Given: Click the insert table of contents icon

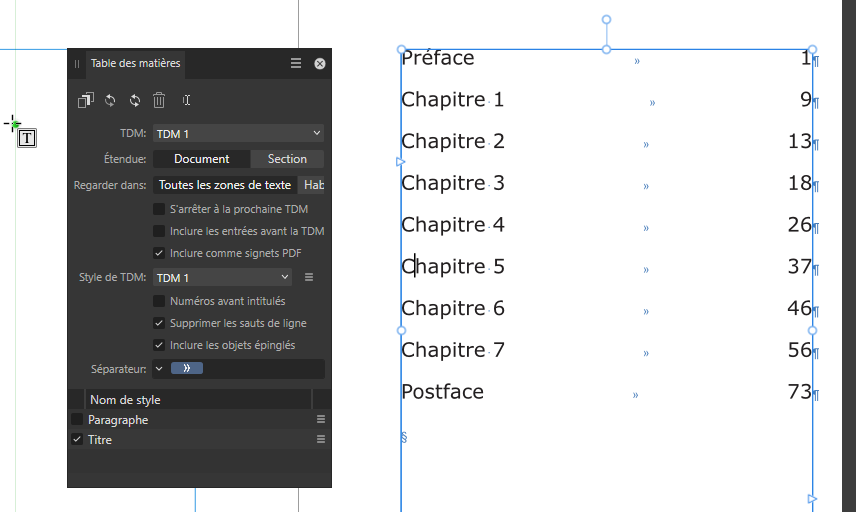Looking at the screenshot, I should pyautogui.click(x=86, y=100).
